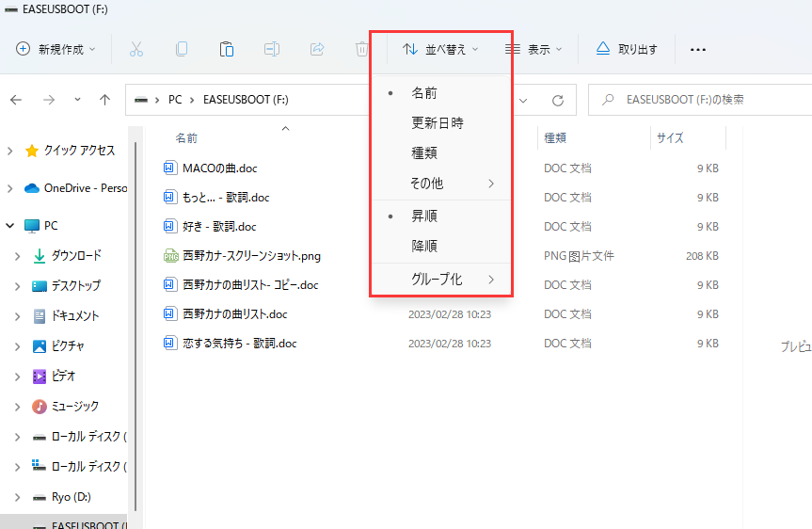This screenshot has height=529, width=812.
Task: Select file 好き - 歌詞.doc
Action: click(219, 227)
